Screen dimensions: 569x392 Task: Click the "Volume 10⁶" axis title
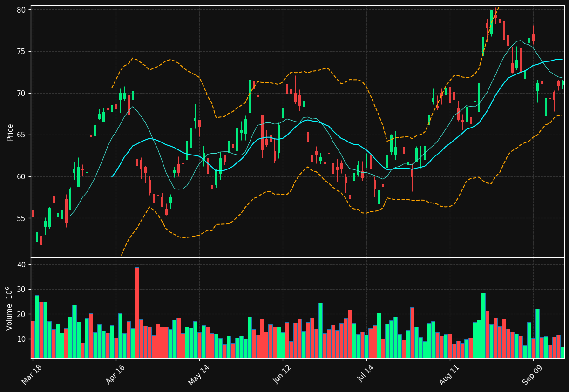point(10,308)
